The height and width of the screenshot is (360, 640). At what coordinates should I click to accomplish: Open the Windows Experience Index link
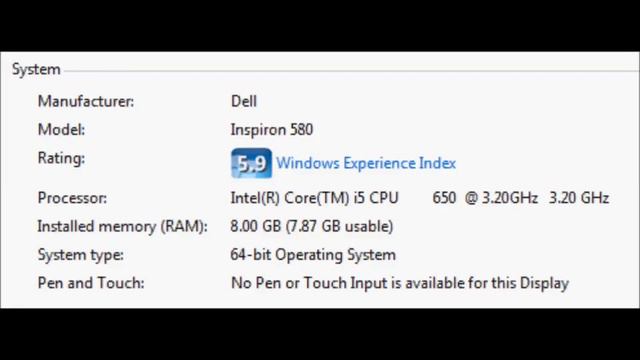coord(366,163)
